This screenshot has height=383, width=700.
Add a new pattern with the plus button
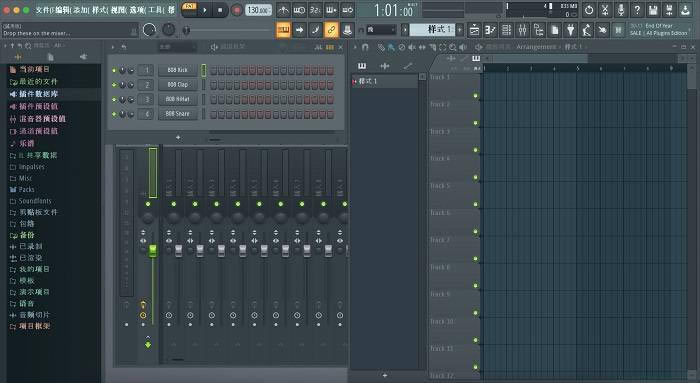[459, 30]
